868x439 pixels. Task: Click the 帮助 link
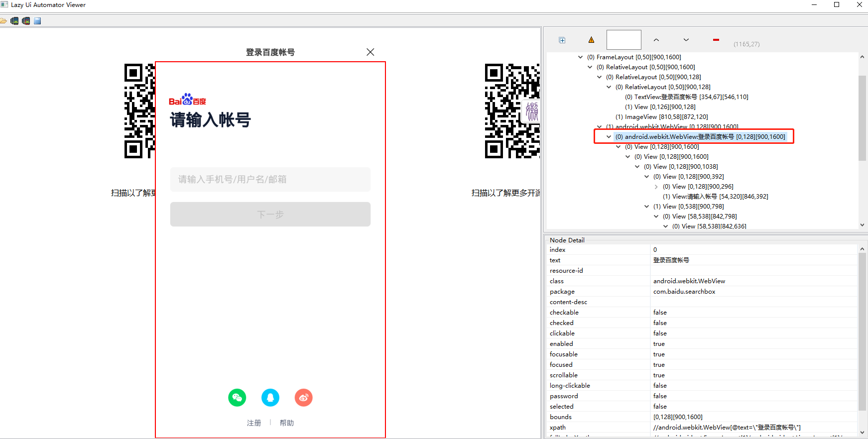[287, 423]
